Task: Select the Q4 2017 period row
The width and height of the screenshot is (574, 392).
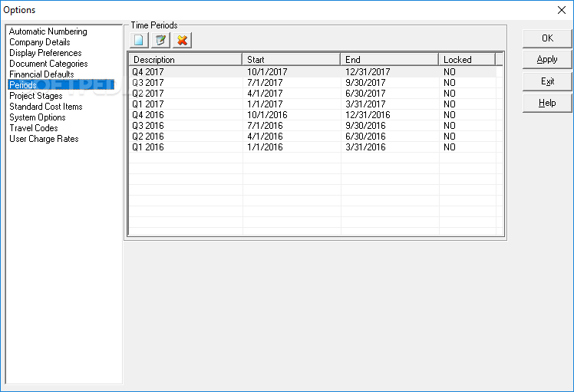Action: (x=313, y=72)
